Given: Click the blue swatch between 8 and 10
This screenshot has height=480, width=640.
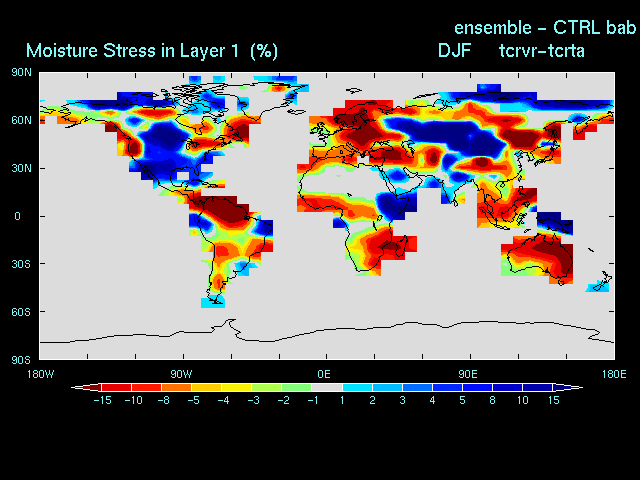Looking at the screenshot, I should (x=507, y=387).
